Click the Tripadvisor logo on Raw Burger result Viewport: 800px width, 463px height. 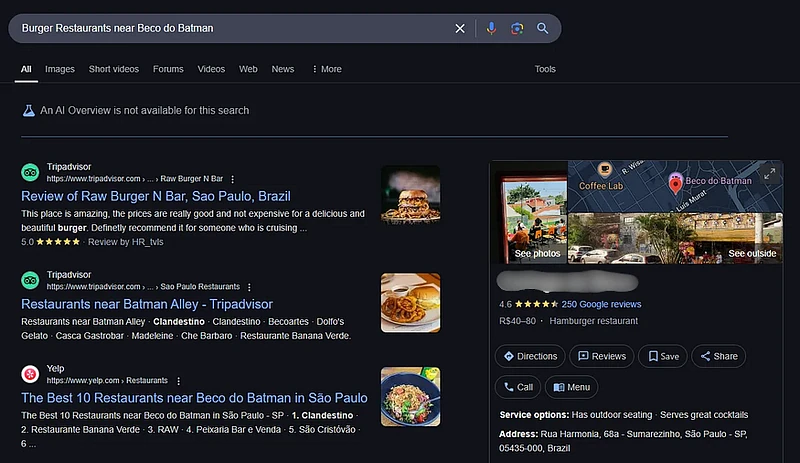point(30,172)
